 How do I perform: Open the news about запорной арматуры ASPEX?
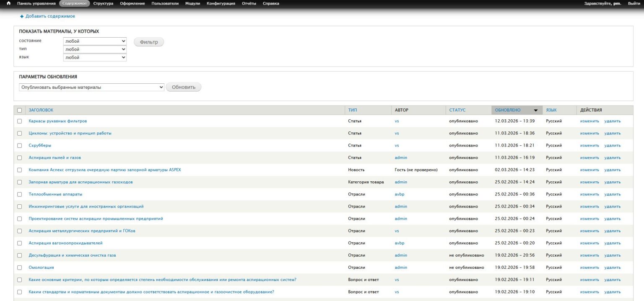105,170
